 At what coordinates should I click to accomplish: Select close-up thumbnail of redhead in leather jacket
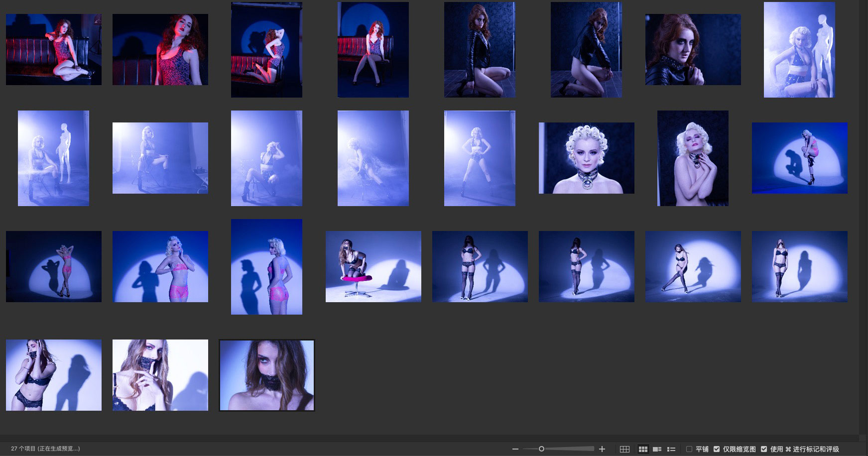pos(693,49)
